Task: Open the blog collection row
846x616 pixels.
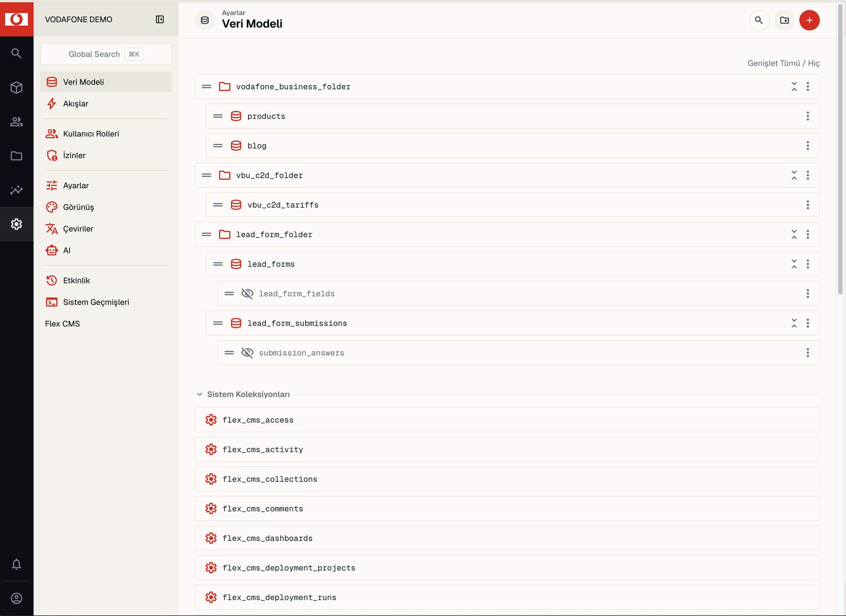Action: click(513, 146)
